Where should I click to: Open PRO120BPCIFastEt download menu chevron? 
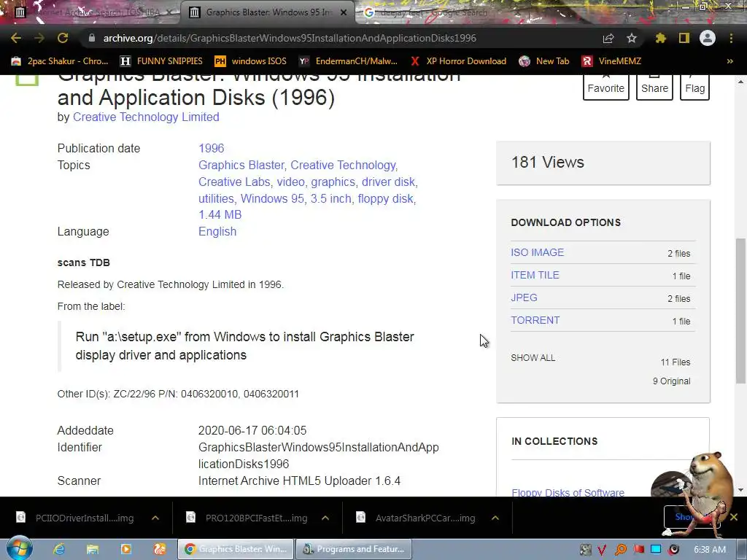coord(325,518)
